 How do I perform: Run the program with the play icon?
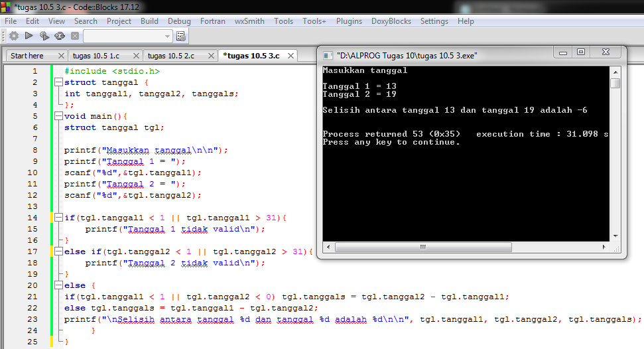click(x=29, y=36)
